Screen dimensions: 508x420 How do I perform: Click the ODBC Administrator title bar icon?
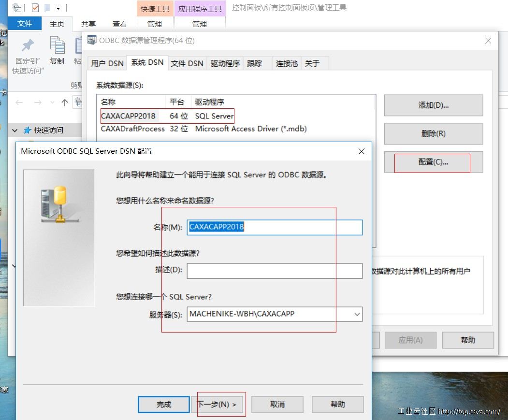coord(92,40)
